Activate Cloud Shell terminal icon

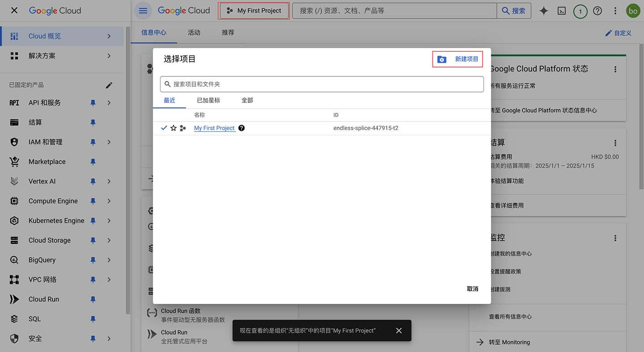coord(562,11)
